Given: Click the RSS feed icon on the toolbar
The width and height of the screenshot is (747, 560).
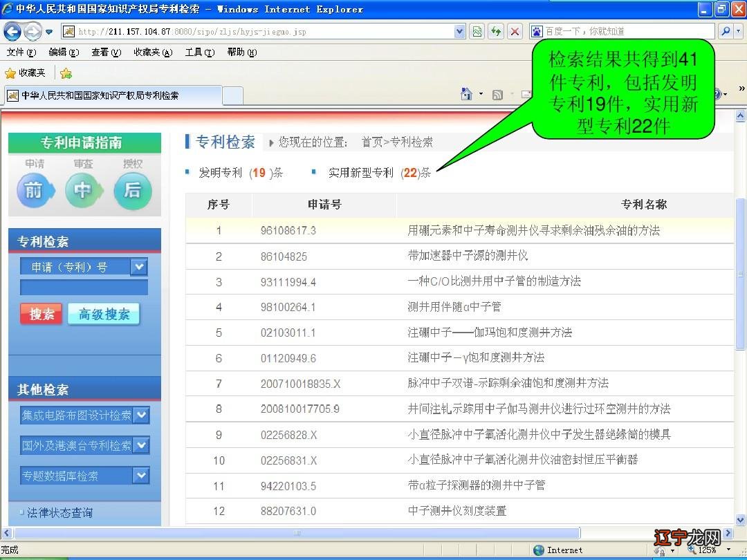Looking at the screenshot, I should 497,92.
